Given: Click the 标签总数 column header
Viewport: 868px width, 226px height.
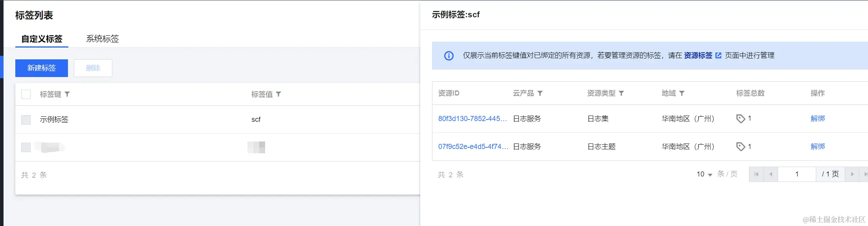Looking at the screenshot, I should click(x=750, y=93).
